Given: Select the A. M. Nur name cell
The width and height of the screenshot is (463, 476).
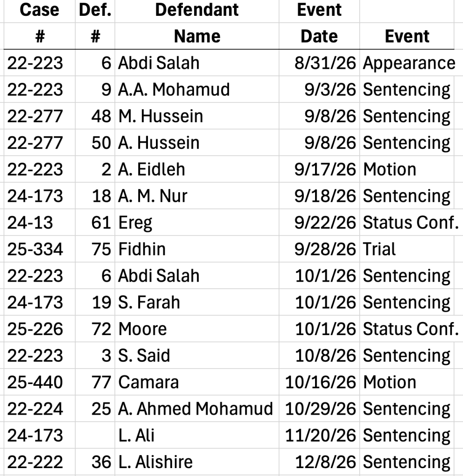Looking at the screenshot, I should (197, 196).
